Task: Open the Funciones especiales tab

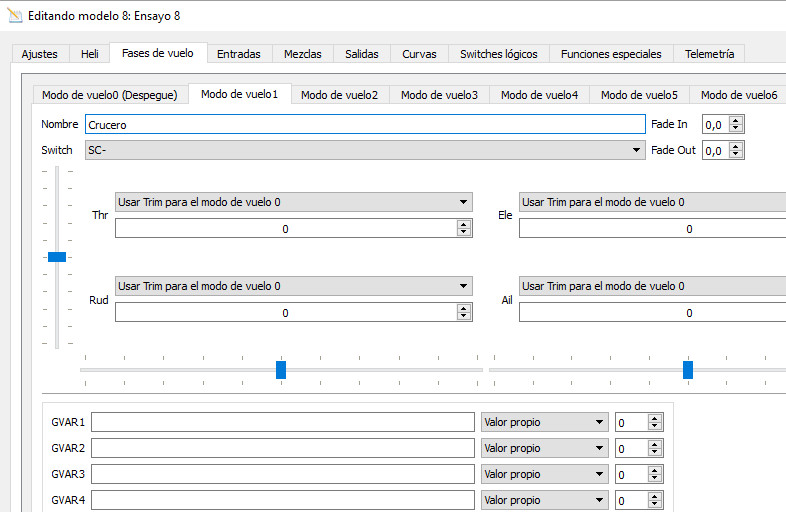Action: coord(611,54)
